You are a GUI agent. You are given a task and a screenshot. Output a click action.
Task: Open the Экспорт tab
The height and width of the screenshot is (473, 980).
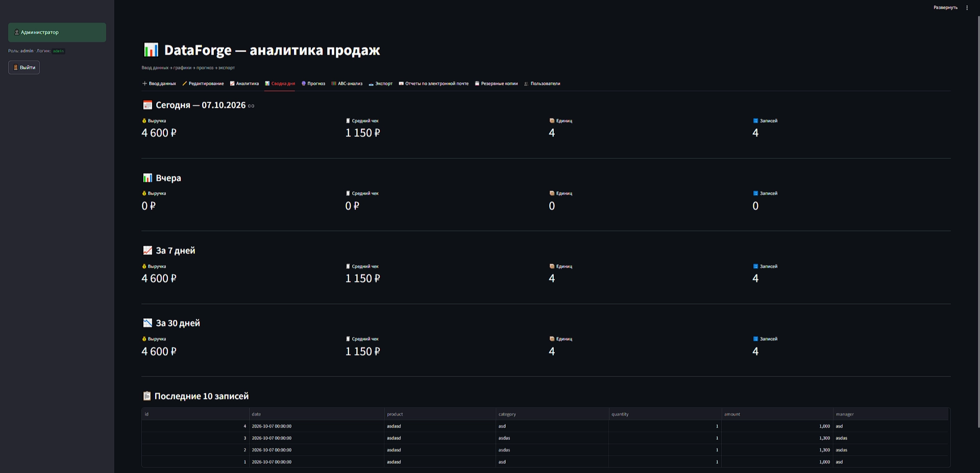(380, 84)
